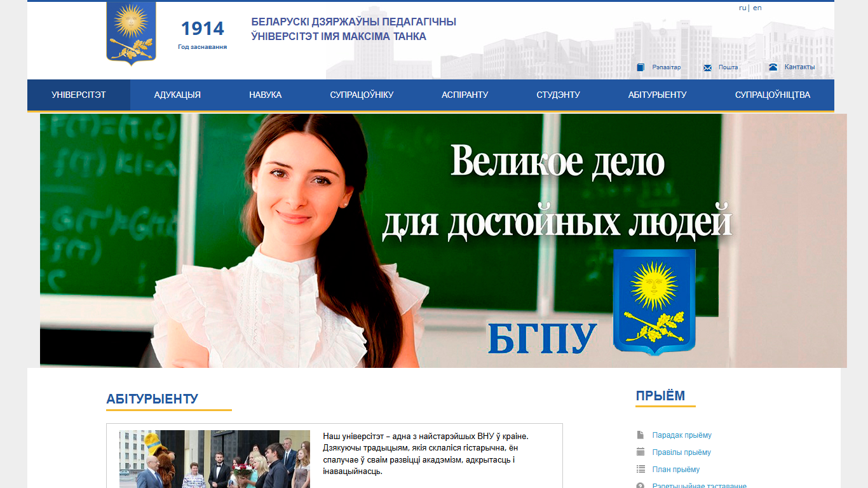The image size is (868, 488).
Task: Open the План прыёму link
Action: (x=676, y=470)
